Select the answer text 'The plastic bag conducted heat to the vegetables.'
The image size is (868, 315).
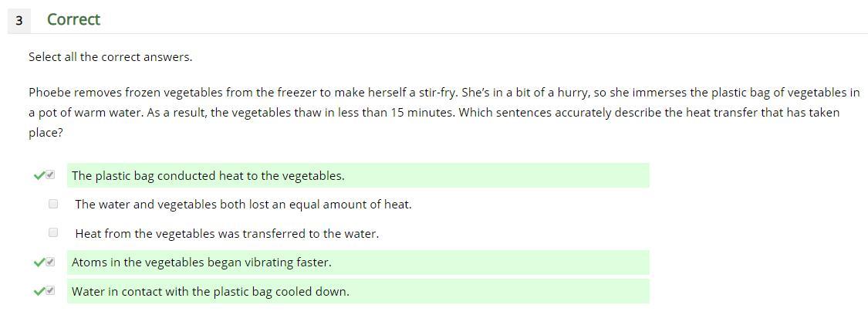(208, 176)
